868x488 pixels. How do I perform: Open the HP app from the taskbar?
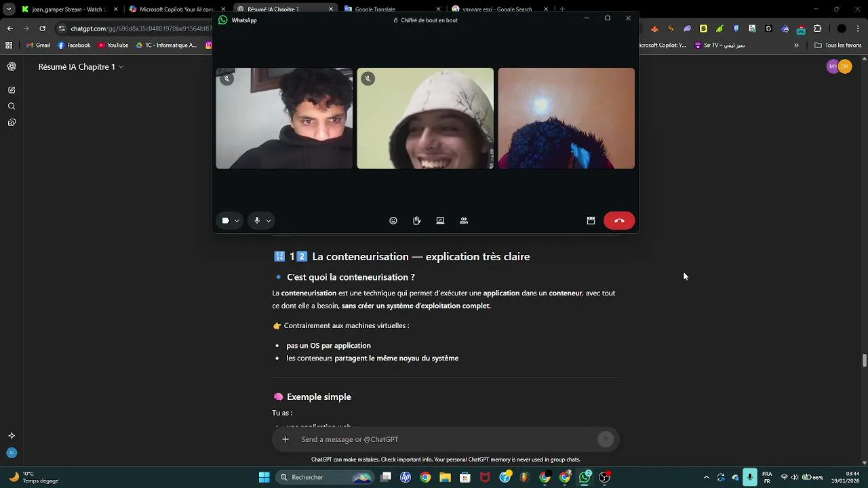click(x=406, y=477)
